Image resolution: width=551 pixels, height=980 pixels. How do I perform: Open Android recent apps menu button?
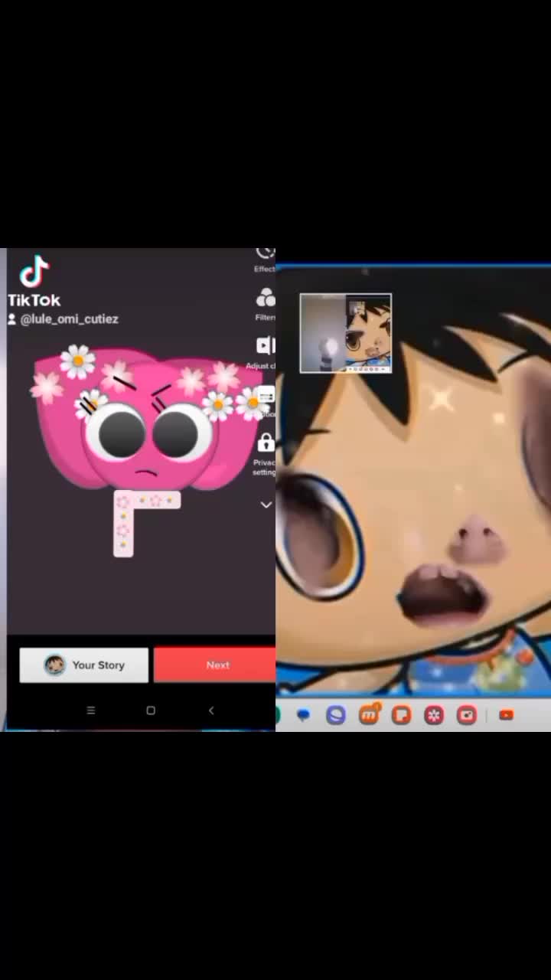91,710
